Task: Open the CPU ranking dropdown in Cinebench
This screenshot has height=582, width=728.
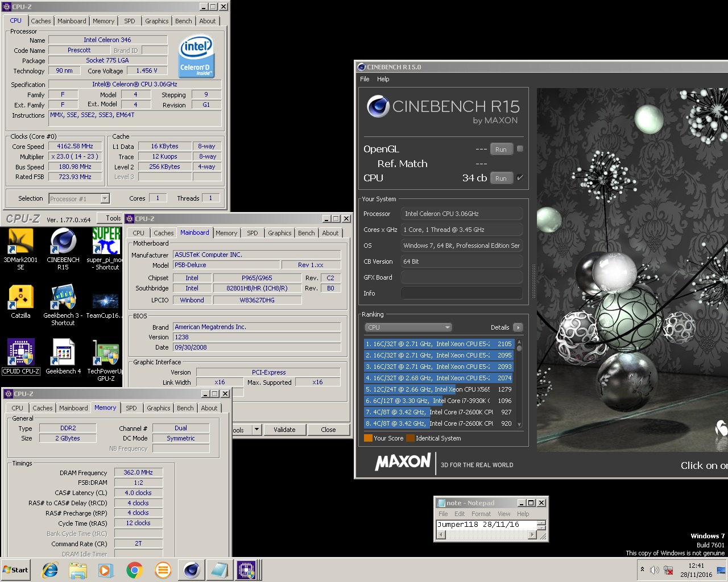Action: [408, 327]
